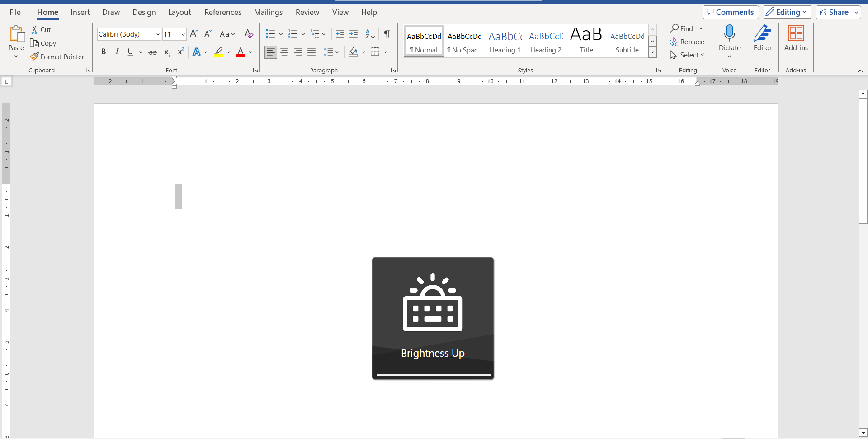Start dictation with the microphone icon
This screenshot has height=439, width=868.
729,33
